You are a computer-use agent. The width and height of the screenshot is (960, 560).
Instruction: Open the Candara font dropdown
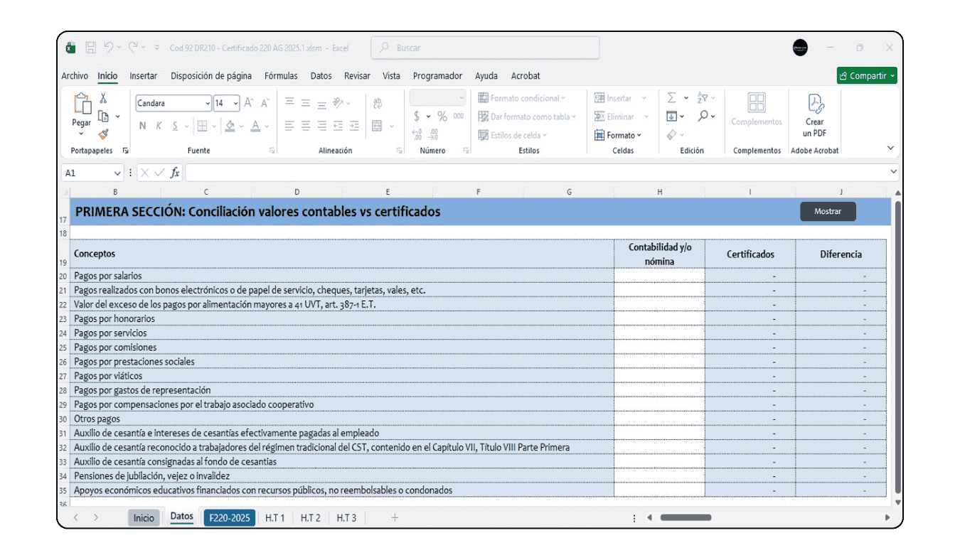click(x=207, y=102)
